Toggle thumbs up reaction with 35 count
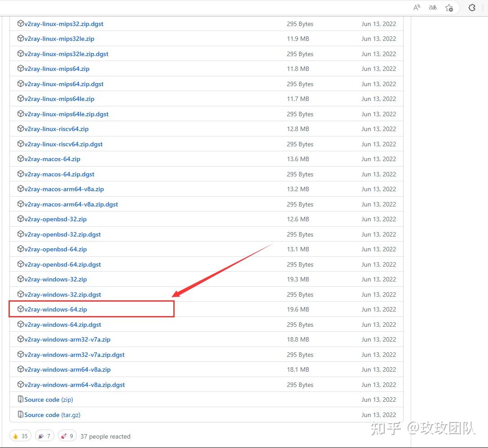The width and height of the screenshot is (488, 448). point(21,436)
